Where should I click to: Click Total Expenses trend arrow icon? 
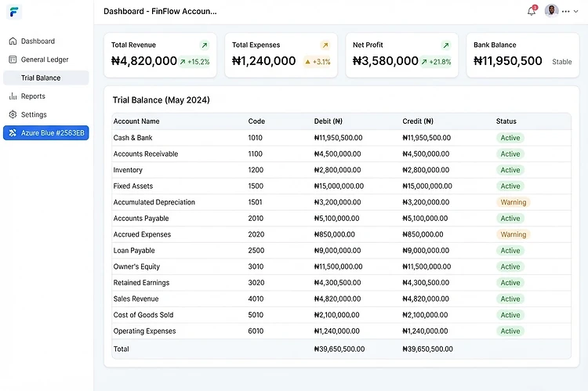325,45
